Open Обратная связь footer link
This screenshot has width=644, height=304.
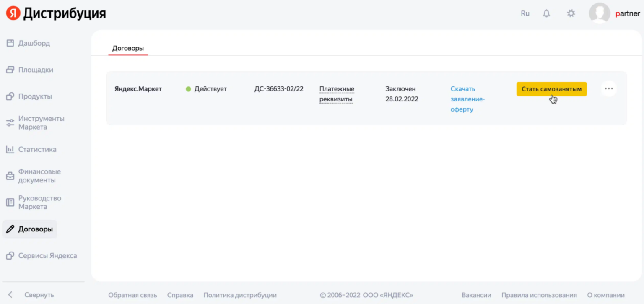click(132, 295)
